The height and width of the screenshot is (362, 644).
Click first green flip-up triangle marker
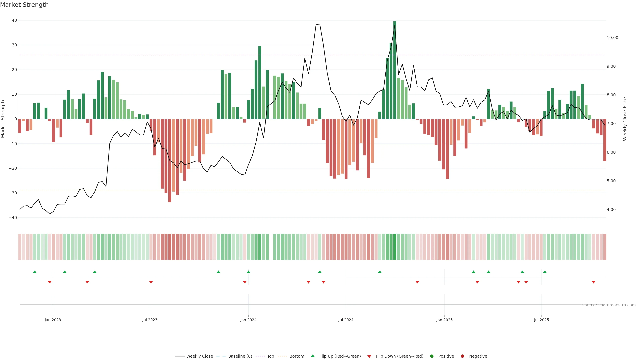(35, 272)
